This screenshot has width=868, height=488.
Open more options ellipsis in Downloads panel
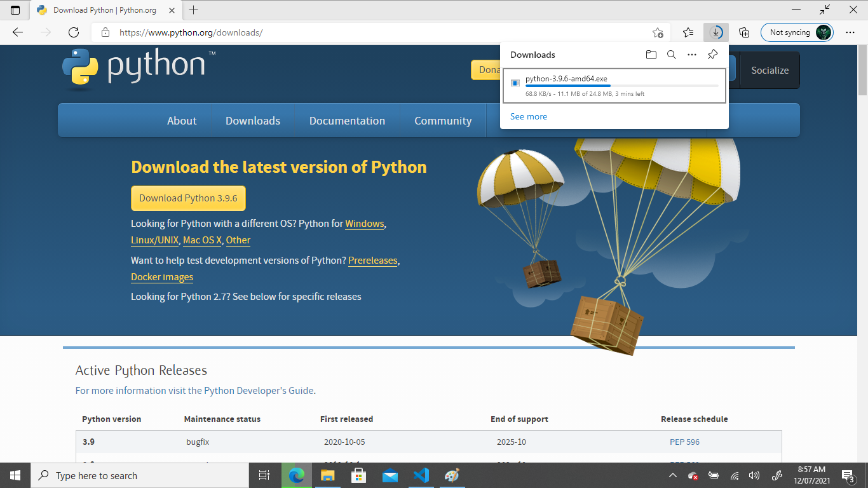click(x=692, y=55)
